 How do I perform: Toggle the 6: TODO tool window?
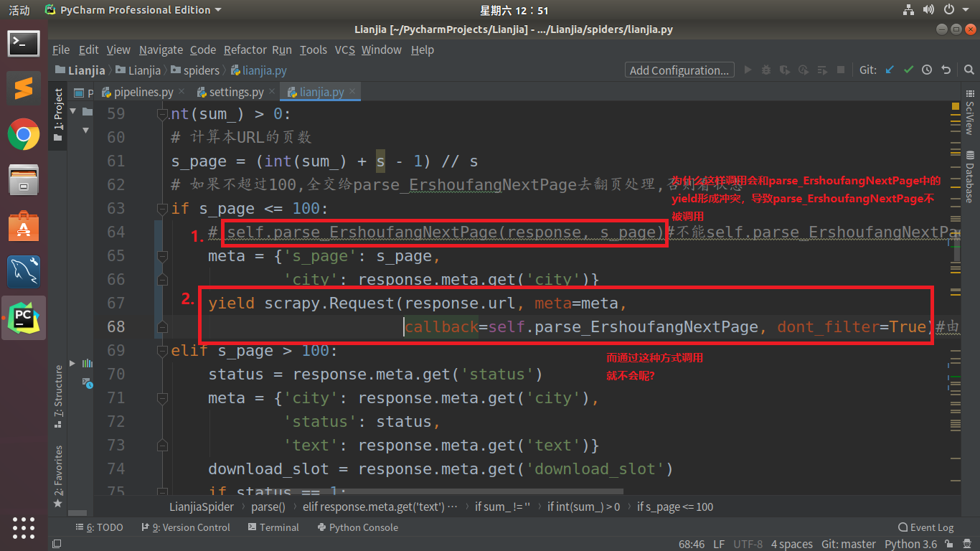[x=99, y=527]
